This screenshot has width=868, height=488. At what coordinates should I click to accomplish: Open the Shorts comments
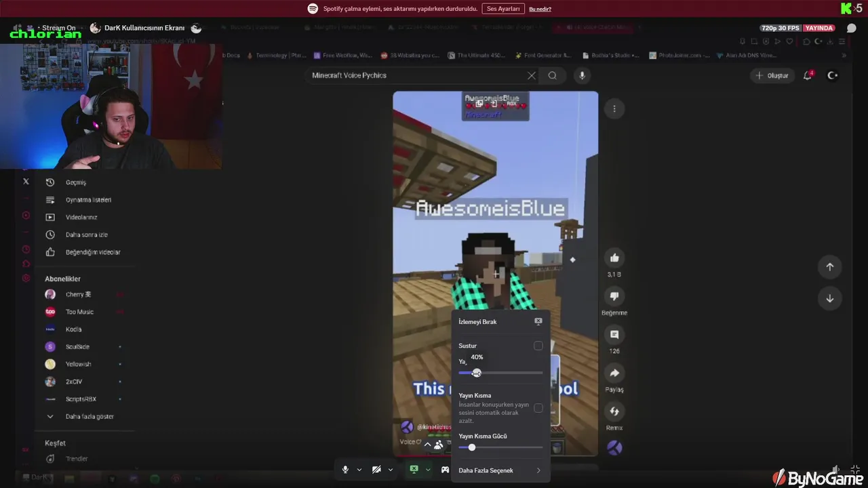point(614,334)
